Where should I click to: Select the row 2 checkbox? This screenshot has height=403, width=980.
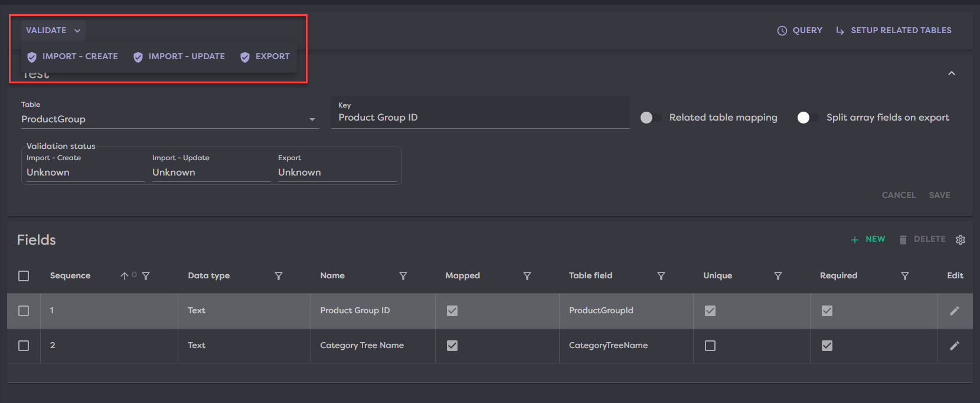point(24,346)
